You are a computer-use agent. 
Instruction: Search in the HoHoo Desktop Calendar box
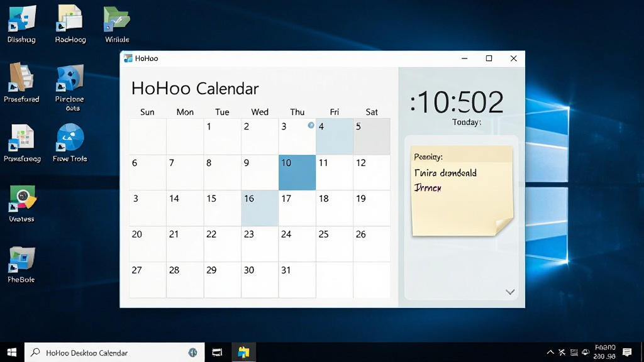tap(114, 353)
